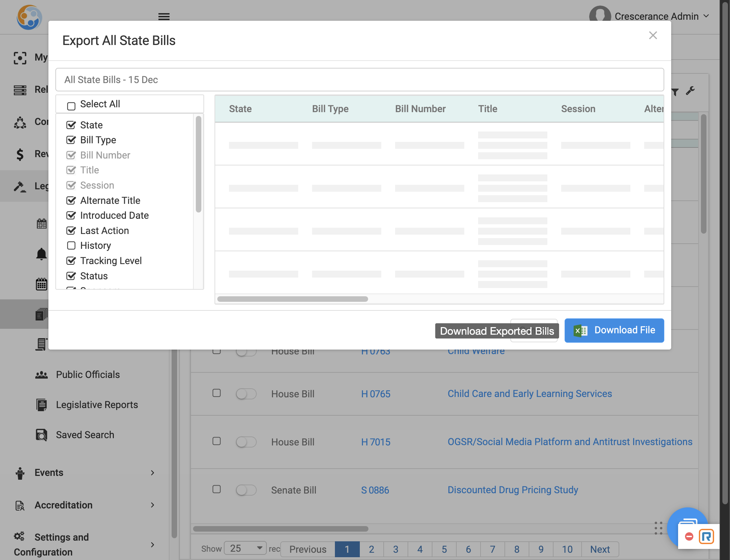The image size is (730, 560).
Task: Click the Events podium icon
Action: coord(20,473)
